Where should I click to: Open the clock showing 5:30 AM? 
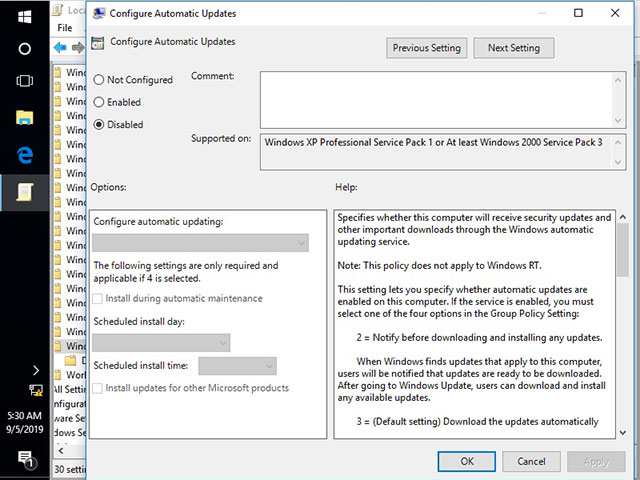[24, 416]
